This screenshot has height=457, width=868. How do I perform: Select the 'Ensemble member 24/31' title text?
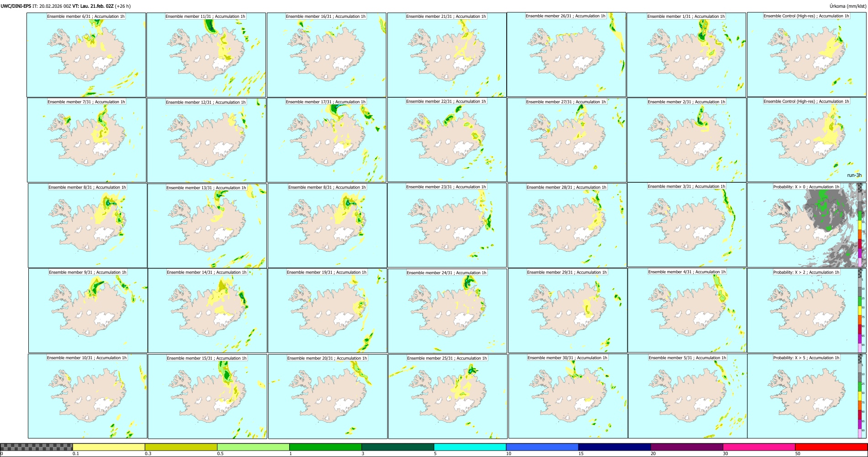click(x=446, y=273)
